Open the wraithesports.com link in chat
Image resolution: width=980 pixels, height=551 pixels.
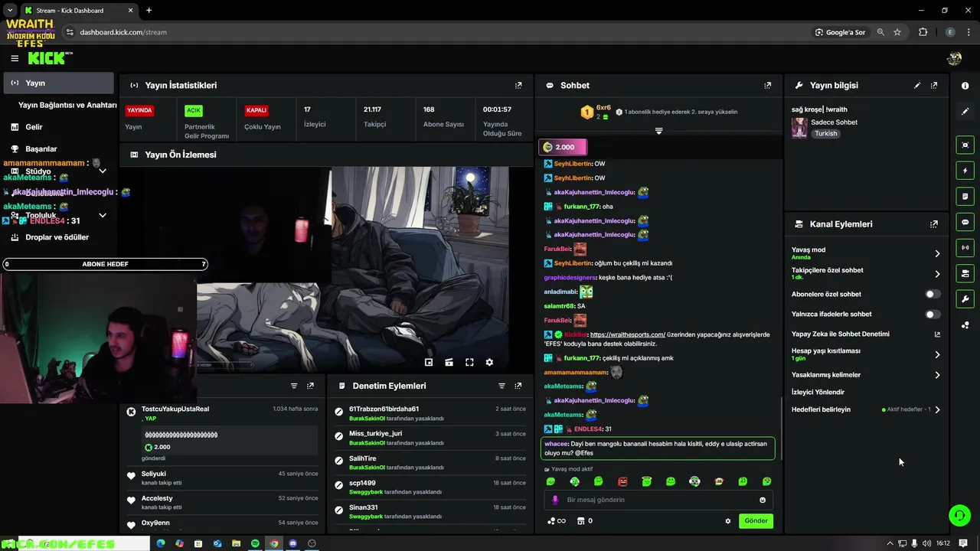click(x=628, y=335)
